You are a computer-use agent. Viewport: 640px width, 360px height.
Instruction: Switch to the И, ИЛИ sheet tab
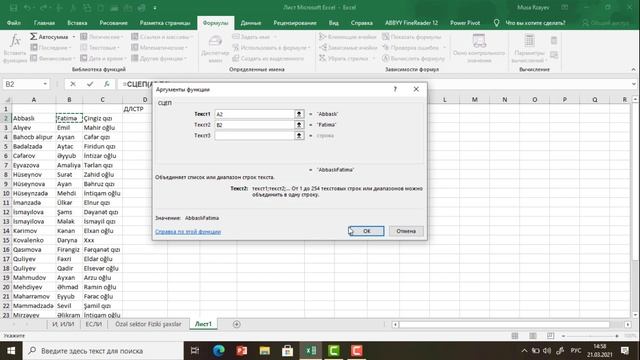tap(63, 324)
